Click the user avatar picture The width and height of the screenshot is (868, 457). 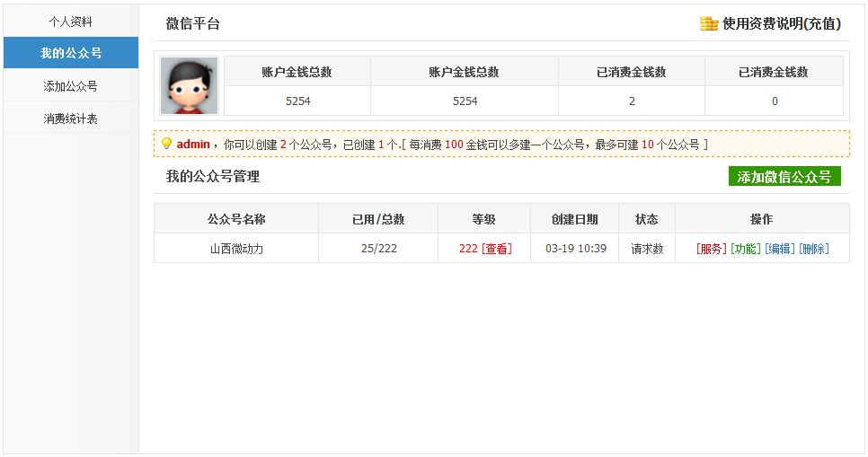(x=190, y=86)
